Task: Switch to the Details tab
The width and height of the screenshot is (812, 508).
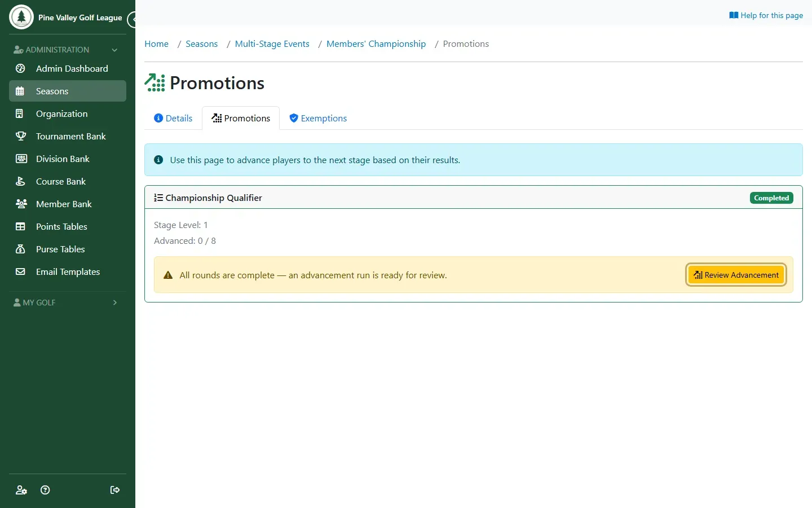Action: point(173,118)
